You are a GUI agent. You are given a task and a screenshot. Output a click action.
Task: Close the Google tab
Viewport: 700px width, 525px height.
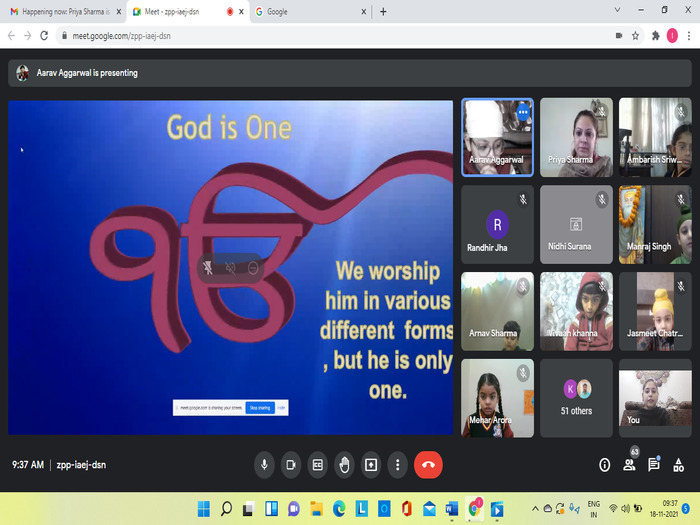point(363,12)
